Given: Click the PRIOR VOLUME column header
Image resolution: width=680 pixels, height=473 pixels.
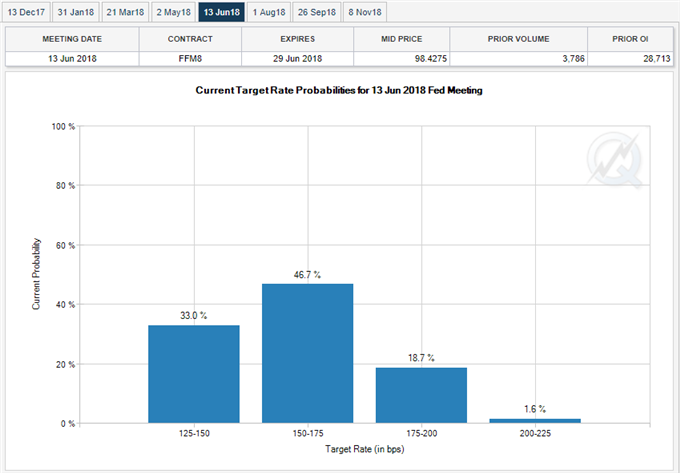Looking at the screenshot, I should [518, 39].
